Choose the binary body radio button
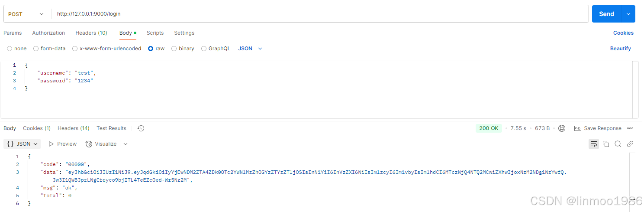 pos(183,49)
